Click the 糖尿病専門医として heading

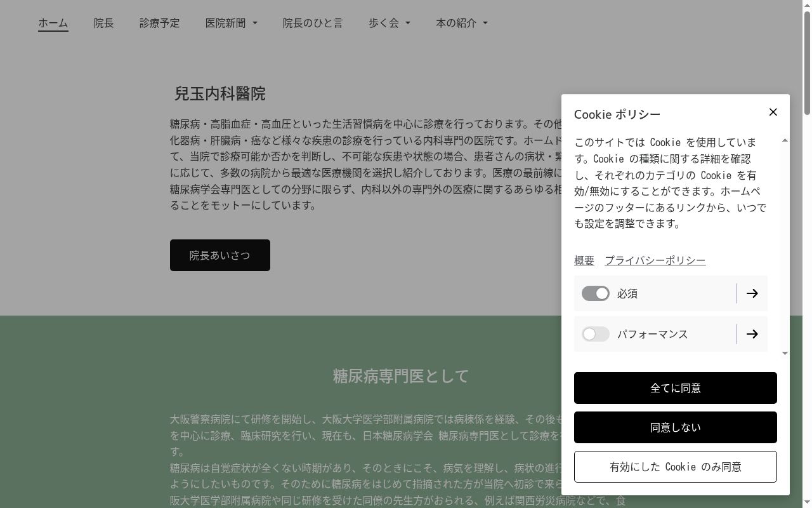coord(401,376)
